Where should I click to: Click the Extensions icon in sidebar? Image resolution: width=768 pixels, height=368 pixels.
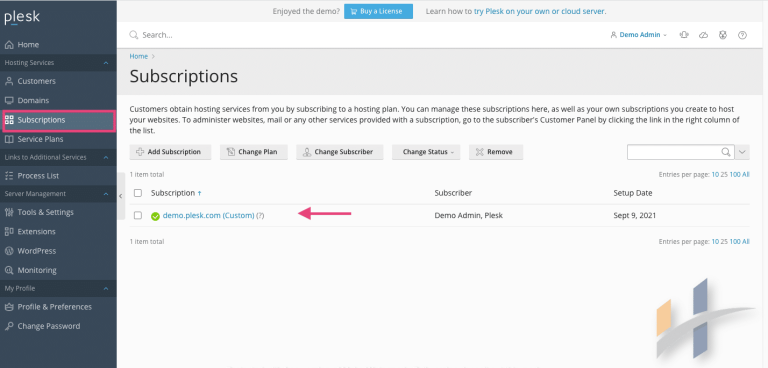click(x=9, y=231)
